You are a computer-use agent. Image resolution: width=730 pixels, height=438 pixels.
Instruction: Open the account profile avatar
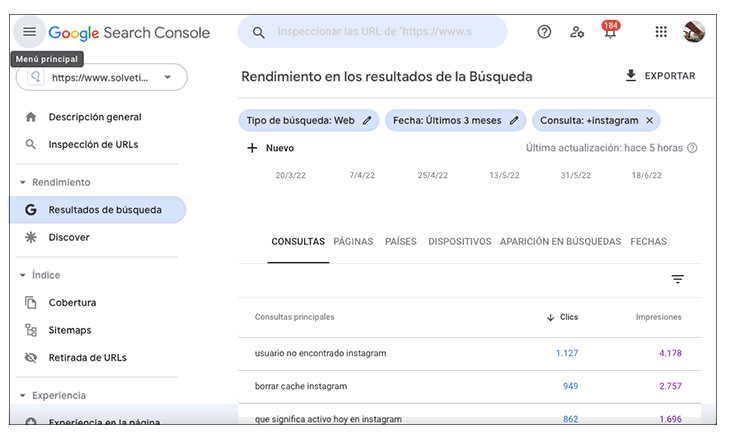694,32
